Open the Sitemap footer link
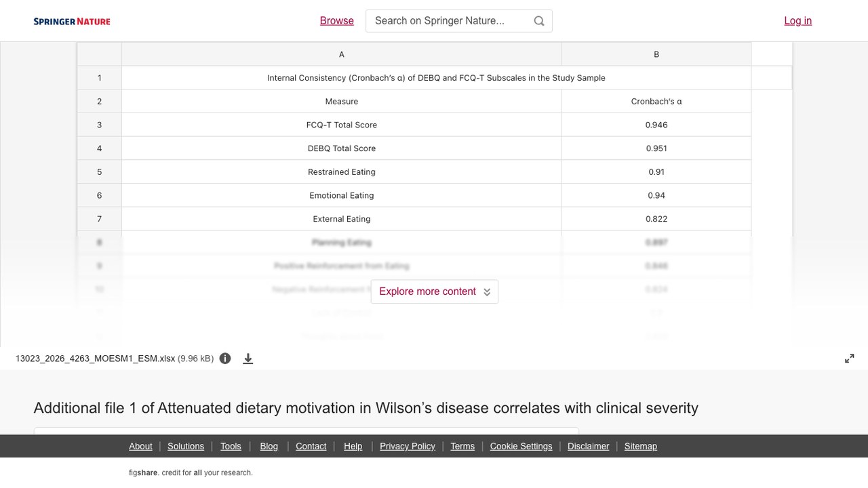 [641, 446]
